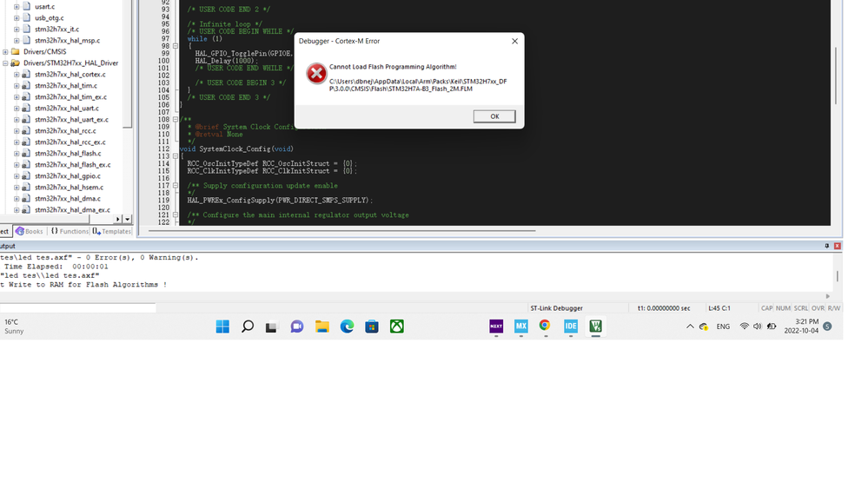Click the code editor horizontal scrollbar
Viewport: 868px width, 488px height.
[x=341, y=231]
